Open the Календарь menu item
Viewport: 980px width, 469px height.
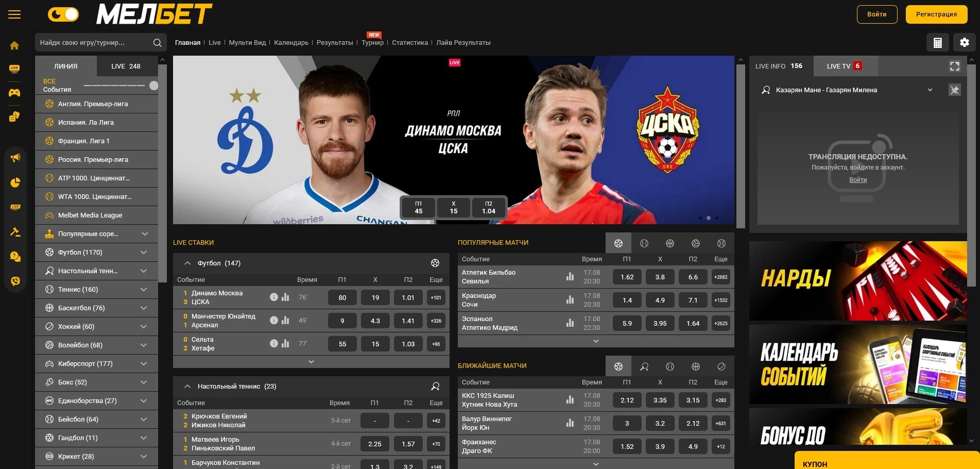[x=291, y=43]
